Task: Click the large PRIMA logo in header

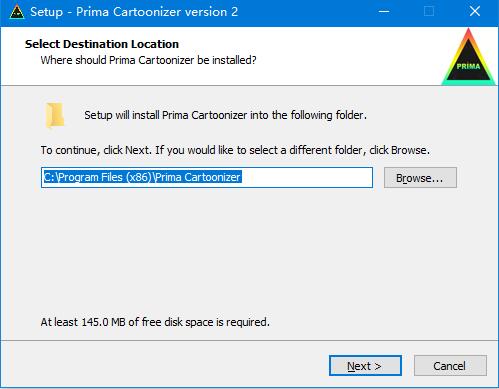Action: [x=468, y=57]
